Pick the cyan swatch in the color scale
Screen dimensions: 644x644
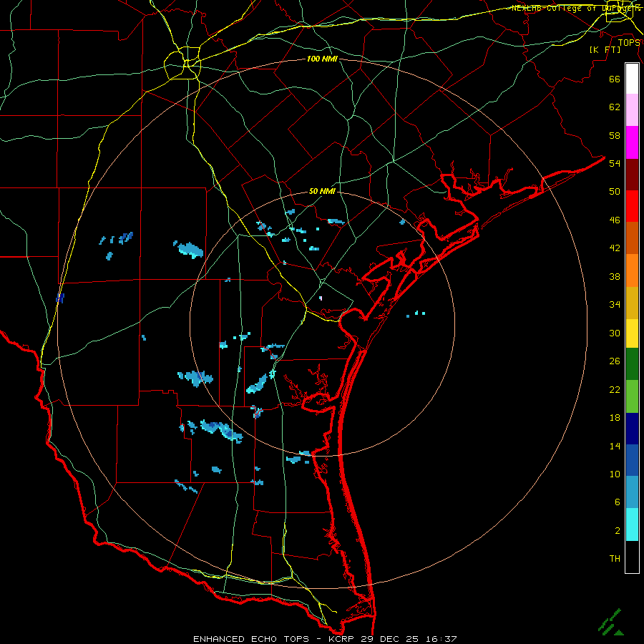click(x=632, y=525)
